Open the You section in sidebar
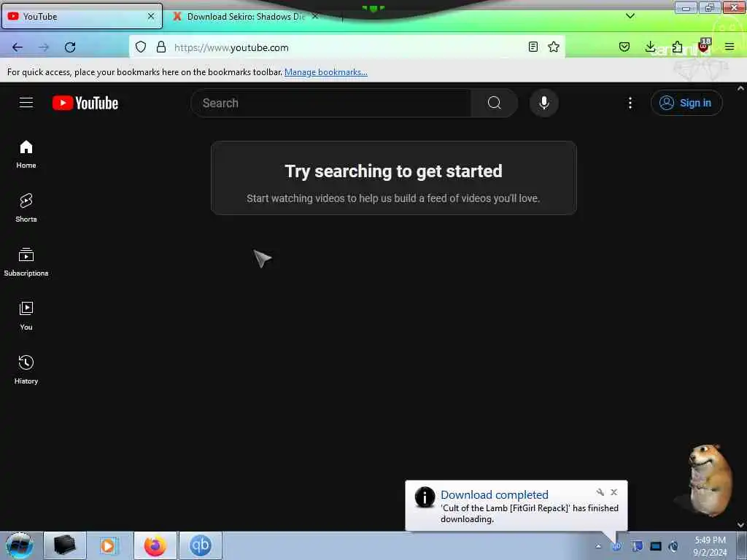 26,316
